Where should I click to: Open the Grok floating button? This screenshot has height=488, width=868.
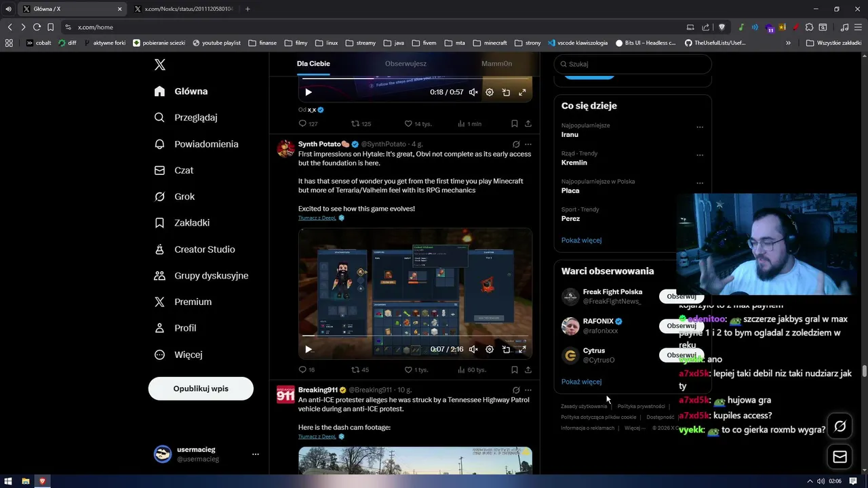840,426
